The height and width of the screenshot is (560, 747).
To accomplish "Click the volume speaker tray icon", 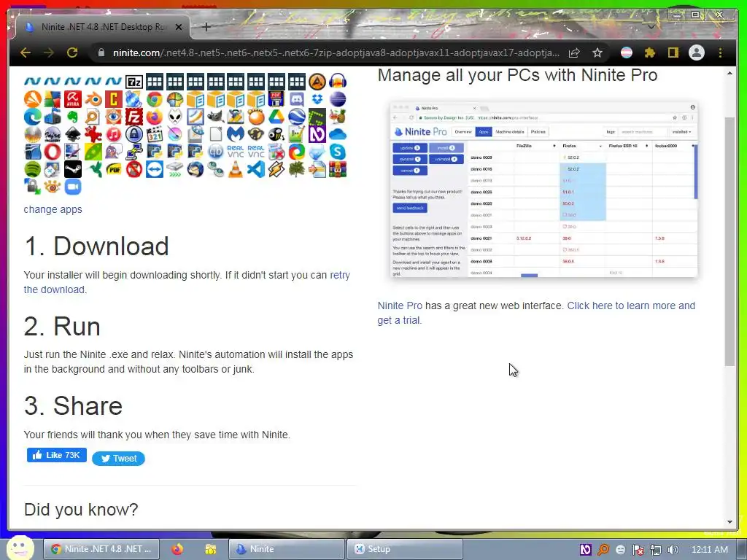I will (673, 550).
